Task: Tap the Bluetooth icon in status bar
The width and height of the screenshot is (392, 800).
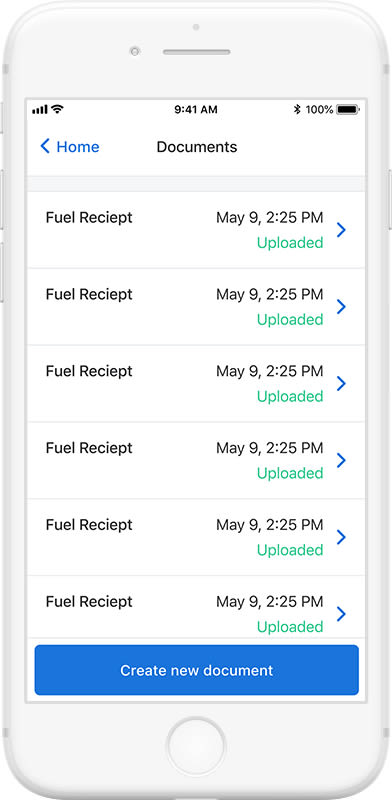Action: [297, 109]
